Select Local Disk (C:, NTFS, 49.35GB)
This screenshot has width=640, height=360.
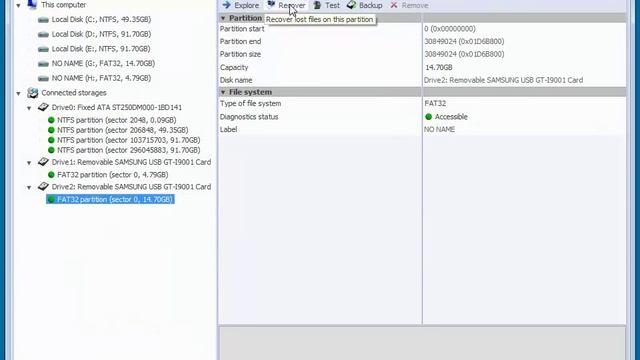point(101,19)
